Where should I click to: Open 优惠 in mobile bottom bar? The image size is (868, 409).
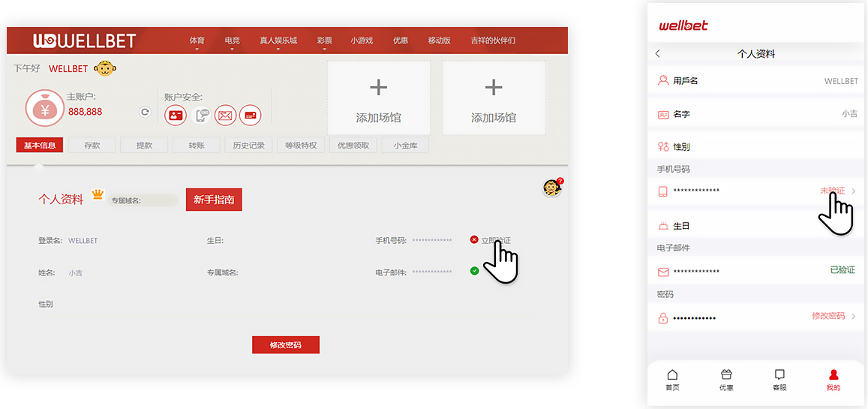(726, 380)
